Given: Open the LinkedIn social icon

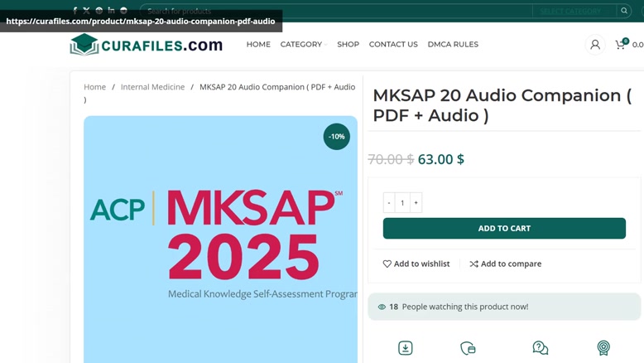Looking at the screenshot, I should click(111, 11).
